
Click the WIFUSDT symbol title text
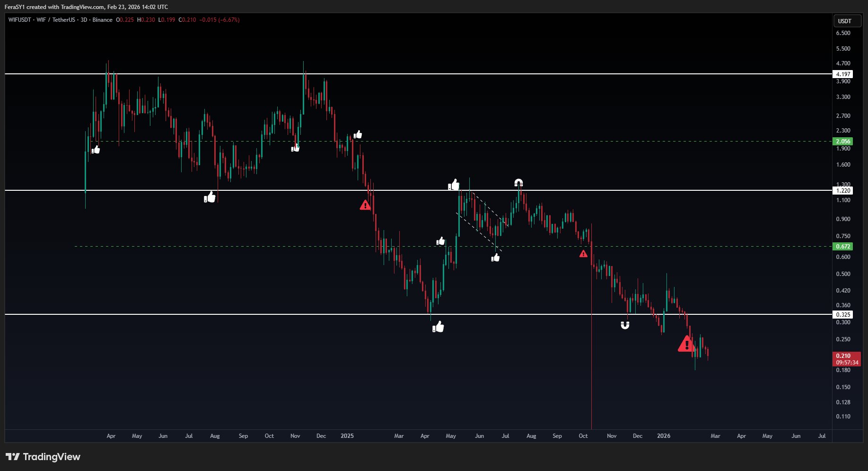61,20
